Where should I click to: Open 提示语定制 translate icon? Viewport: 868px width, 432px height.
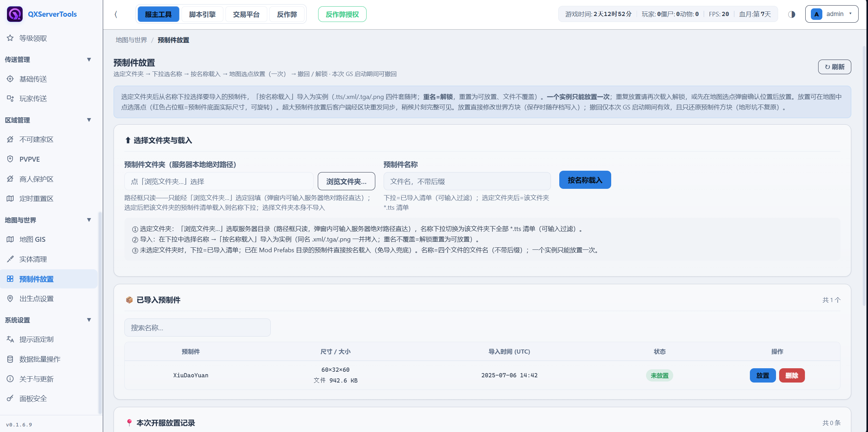[x=10, y=339]
